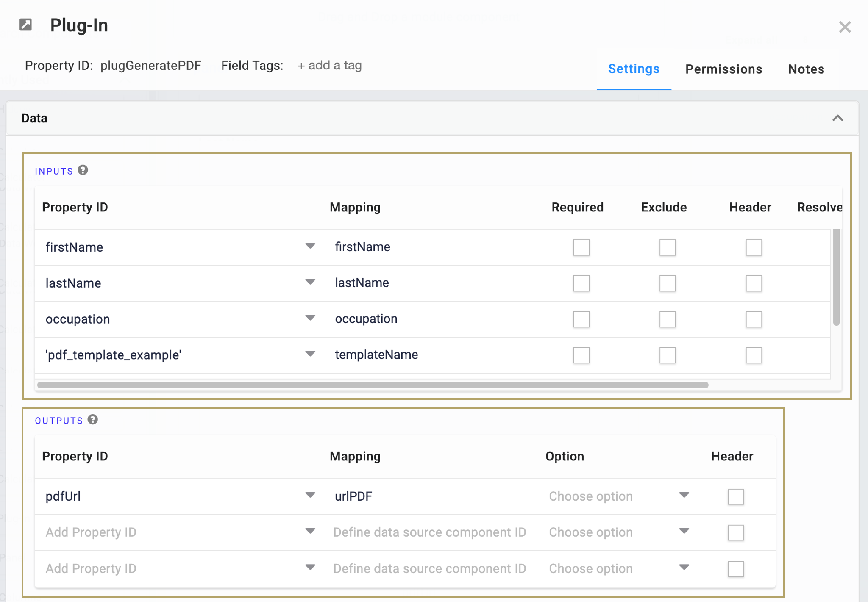Check Header for lastName input row
Screen dimensions: 868x604
coord(754,283)
